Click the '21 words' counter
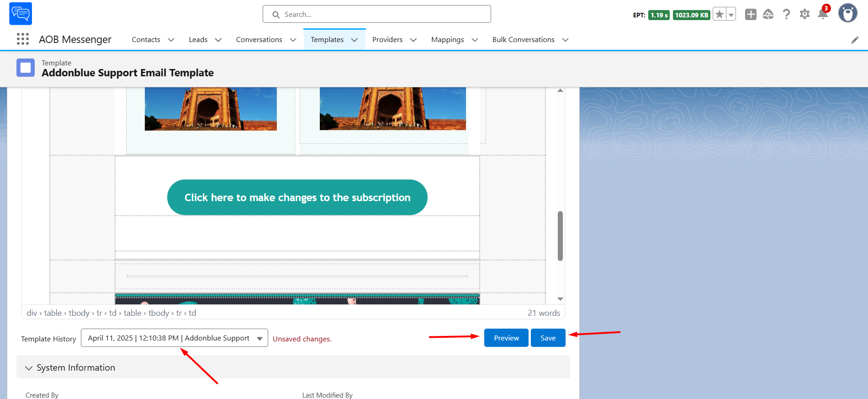This screenshot has width=868, height=399. 544,313
